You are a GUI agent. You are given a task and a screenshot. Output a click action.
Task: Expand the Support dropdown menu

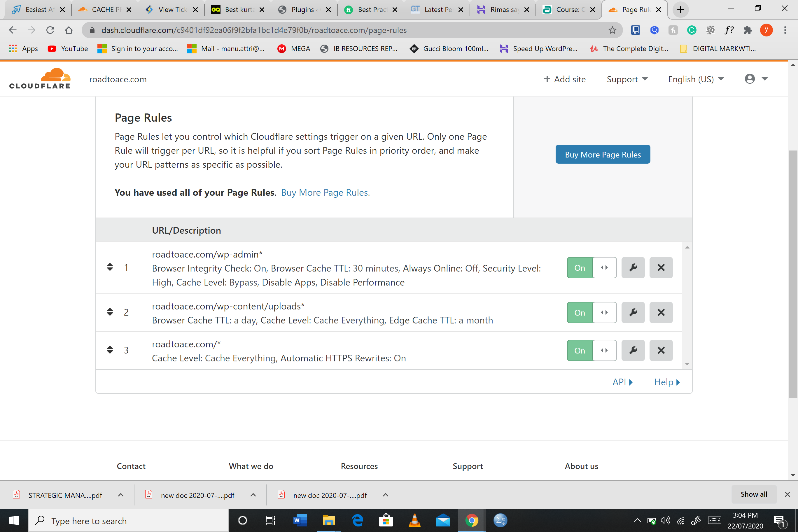point(627,79)
